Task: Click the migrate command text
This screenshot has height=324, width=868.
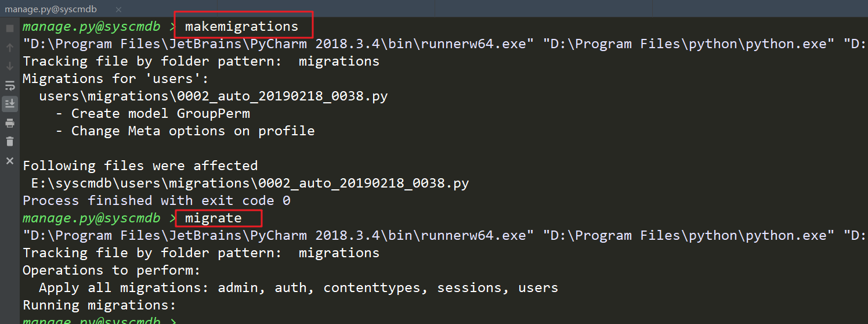Action: 213,218
